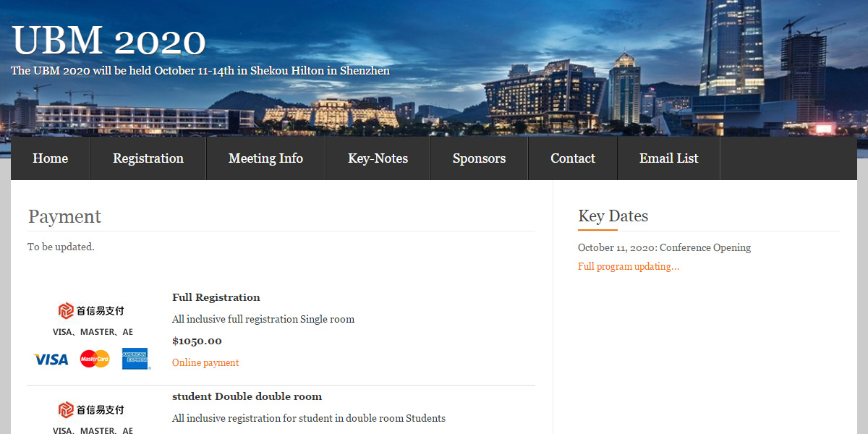This screenshot has height=434, width=868.
Task: Select the Key-Notes navigation item
Action: tap(378, 158)
